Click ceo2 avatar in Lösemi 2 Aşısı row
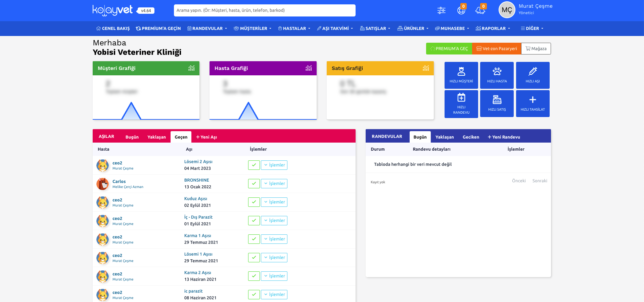Screen dimensions: 644x302 point(103,165)
